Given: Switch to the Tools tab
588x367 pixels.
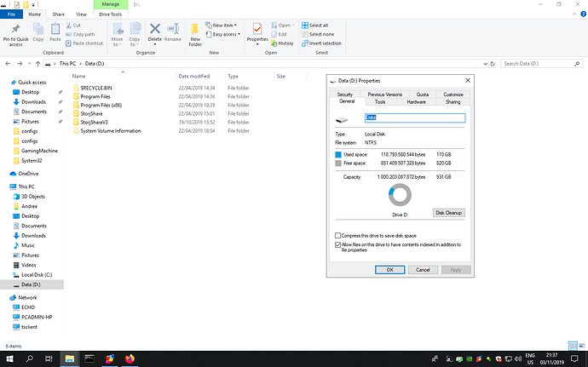Looking at the screenshot, I should point(380,101).
